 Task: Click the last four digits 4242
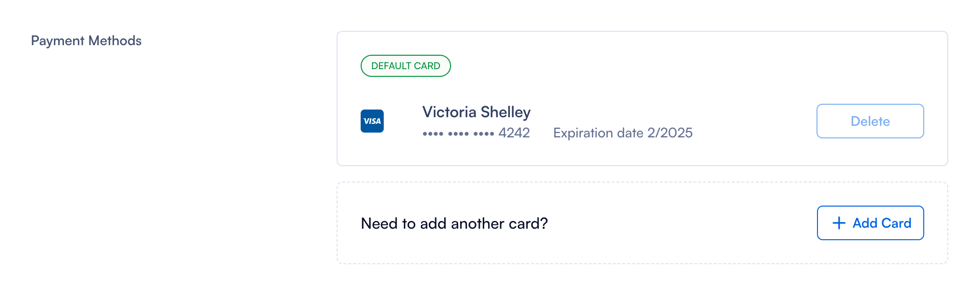tap(514, 133)
